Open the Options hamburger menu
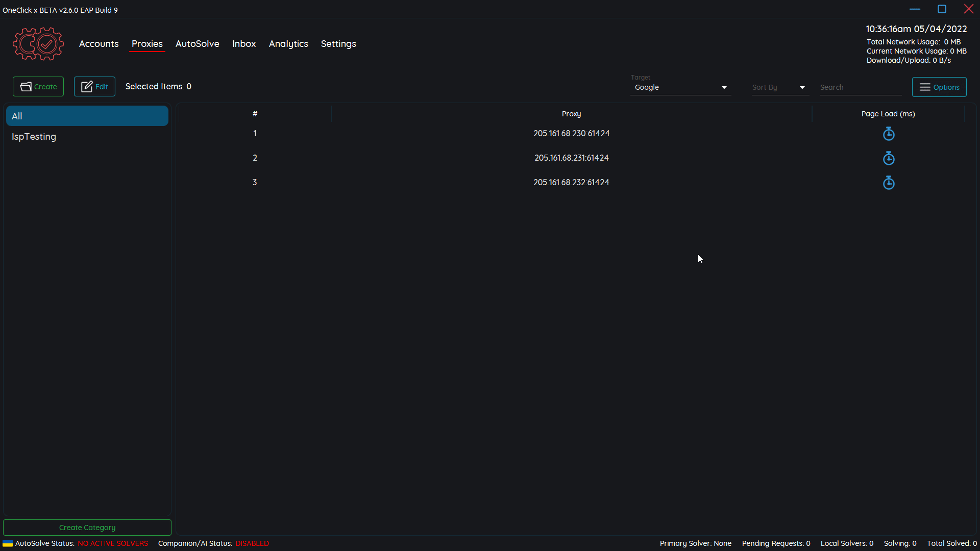 (x=939, y=87)
